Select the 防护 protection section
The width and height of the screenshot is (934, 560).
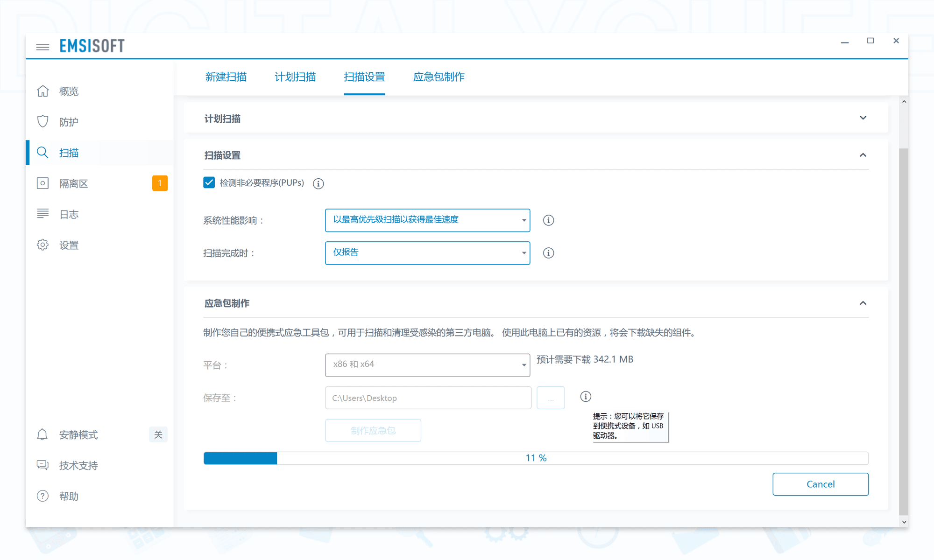(x=69, y=121)
